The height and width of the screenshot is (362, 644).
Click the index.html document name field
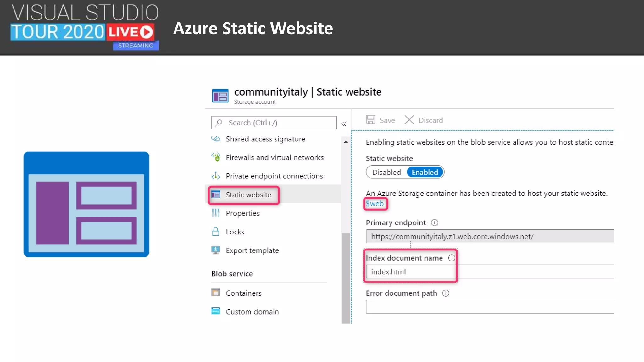[x=490, y=271]
